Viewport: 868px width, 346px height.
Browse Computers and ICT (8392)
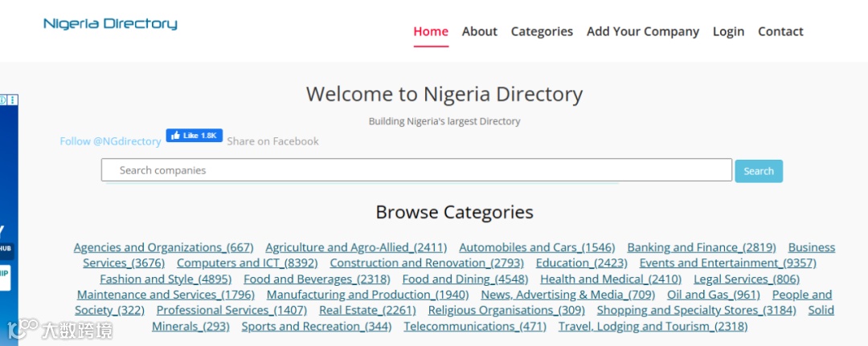click(248, 263)
